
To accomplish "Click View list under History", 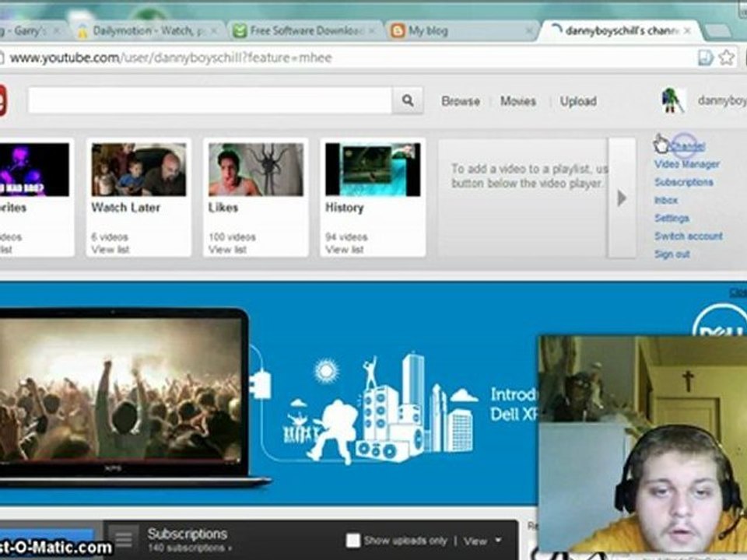I will (x=345, y=249).
